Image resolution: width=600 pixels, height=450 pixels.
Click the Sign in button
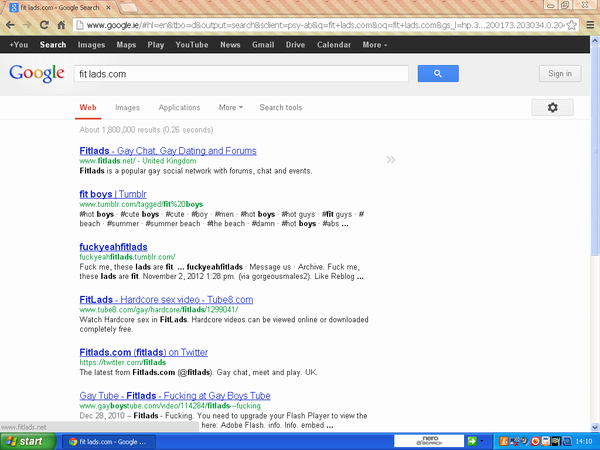560,73
